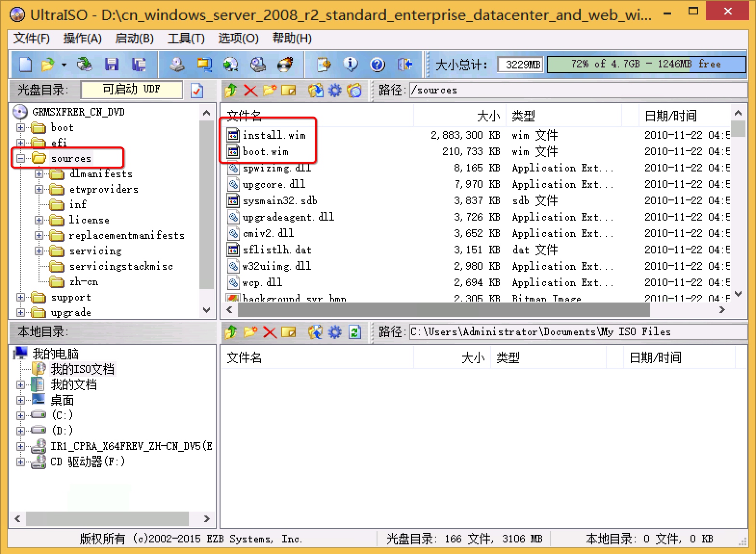This screenshot has width=756, height=554.
Task: Click the 72% of 4.7GB capacity bar
Action: point(646,64)
